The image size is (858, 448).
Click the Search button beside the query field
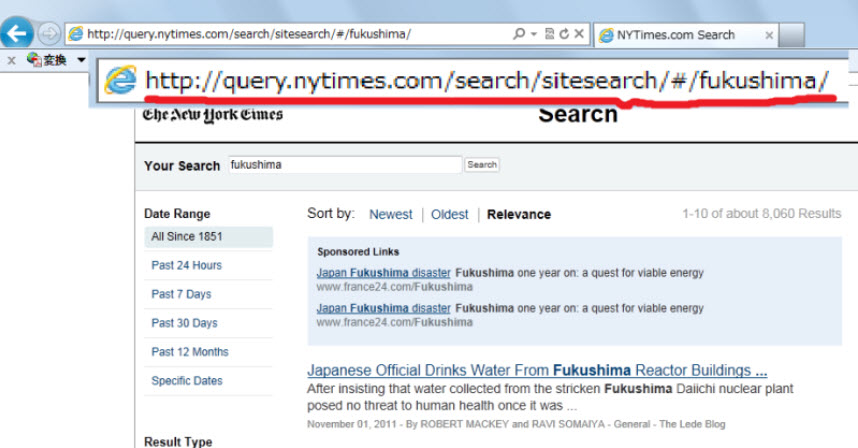[482, 165]
